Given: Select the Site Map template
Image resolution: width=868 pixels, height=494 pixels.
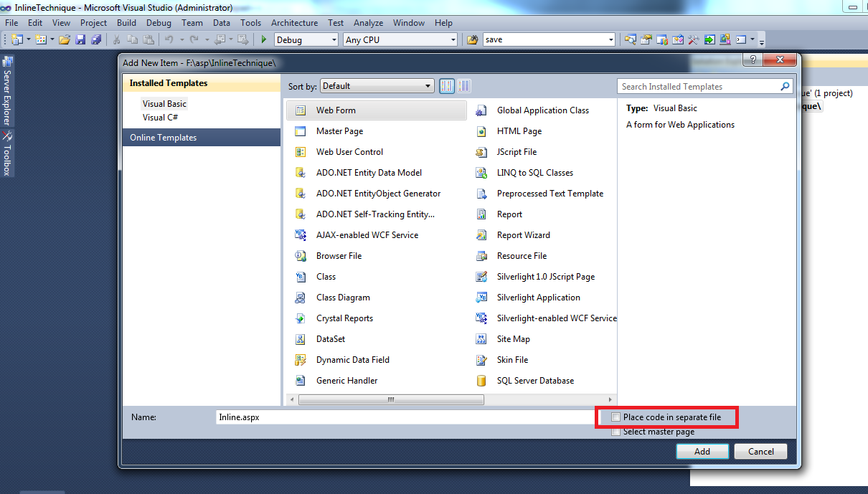Looking at the screenshot, I should pyautogui.click(x=543, y=339).
